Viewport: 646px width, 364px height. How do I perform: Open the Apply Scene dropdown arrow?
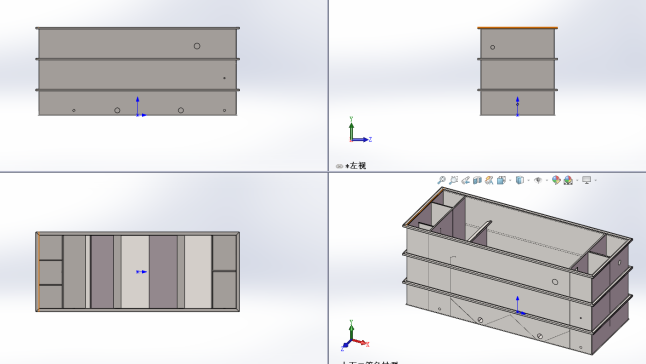point(577,180)
